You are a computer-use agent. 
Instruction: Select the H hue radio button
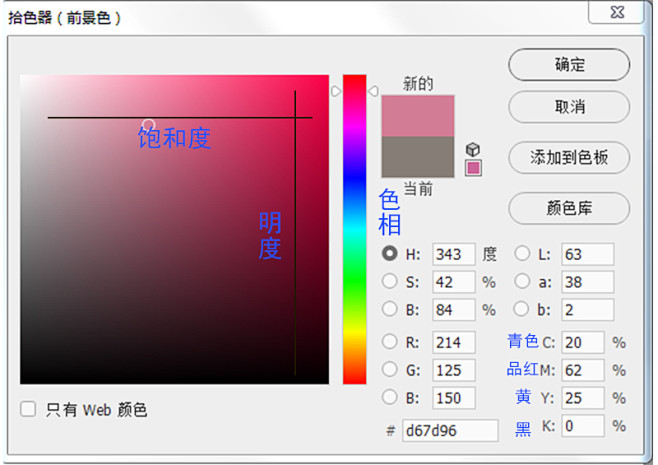390,254
